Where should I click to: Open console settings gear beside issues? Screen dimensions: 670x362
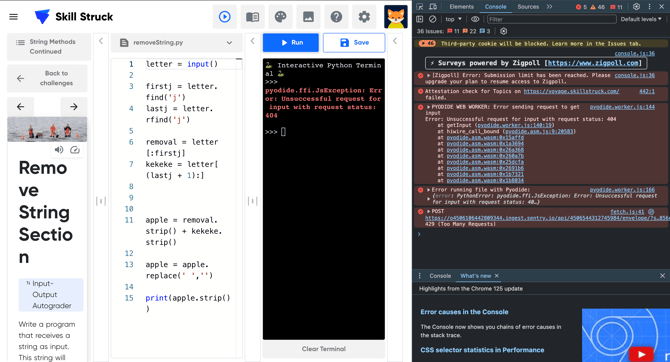503,31
